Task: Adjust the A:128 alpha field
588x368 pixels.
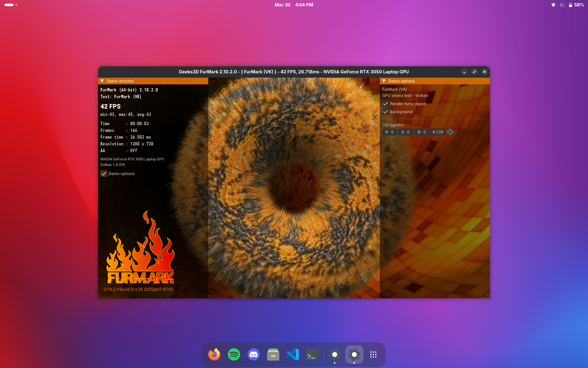Action: coord(438,132)
